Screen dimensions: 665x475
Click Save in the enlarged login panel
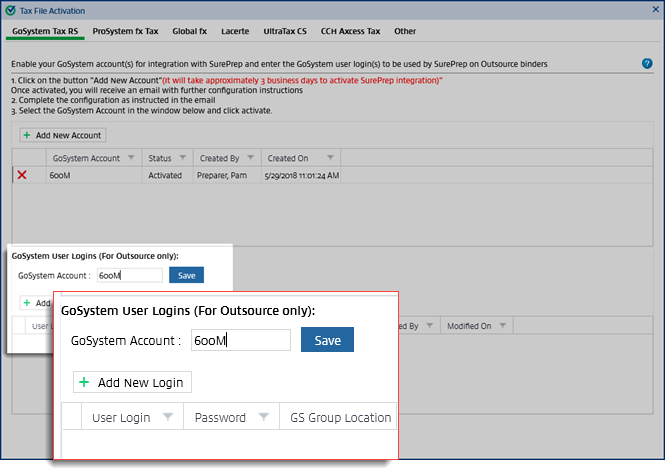327,340
